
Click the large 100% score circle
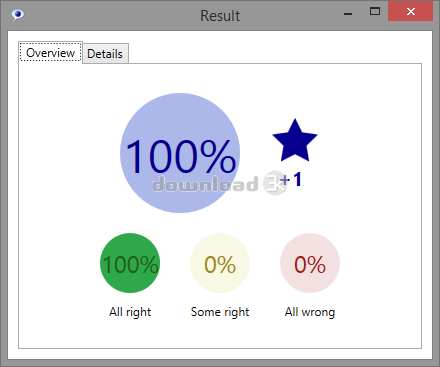pyautogui.click(x=180, y=153)
